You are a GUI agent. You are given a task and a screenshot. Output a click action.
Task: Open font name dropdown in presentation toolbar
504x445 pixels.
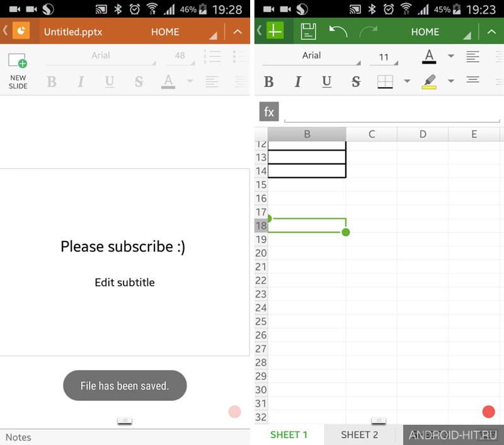tap(101, 57)
